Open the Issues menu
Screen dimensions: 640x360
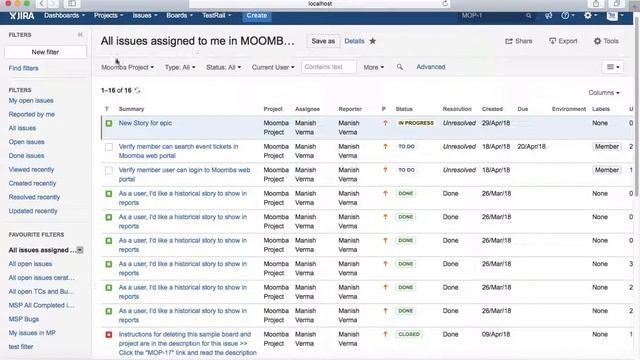tap(144, 16)
